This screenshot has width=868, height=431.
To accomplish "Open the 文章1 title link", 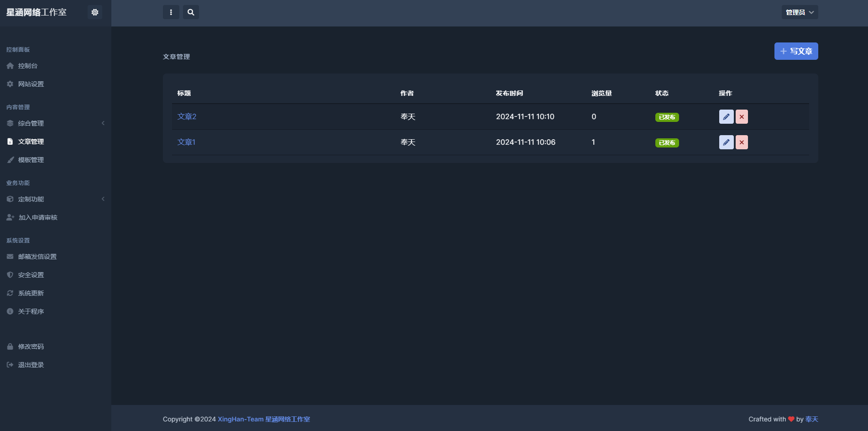I will click(x=186, y=142).
